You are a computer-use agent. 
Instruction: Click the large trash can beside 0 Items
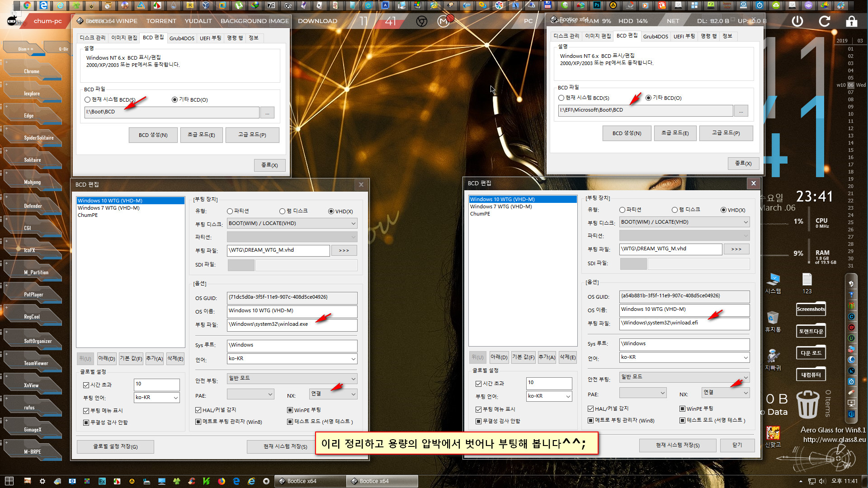pos(807,404)
